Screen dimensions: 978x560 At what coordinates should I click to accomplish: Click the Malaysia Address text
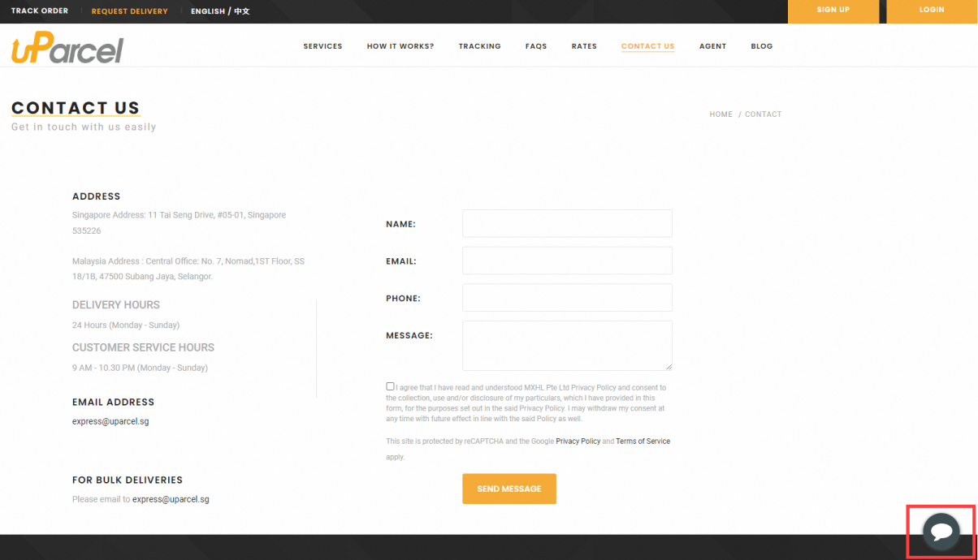(188, 269)
